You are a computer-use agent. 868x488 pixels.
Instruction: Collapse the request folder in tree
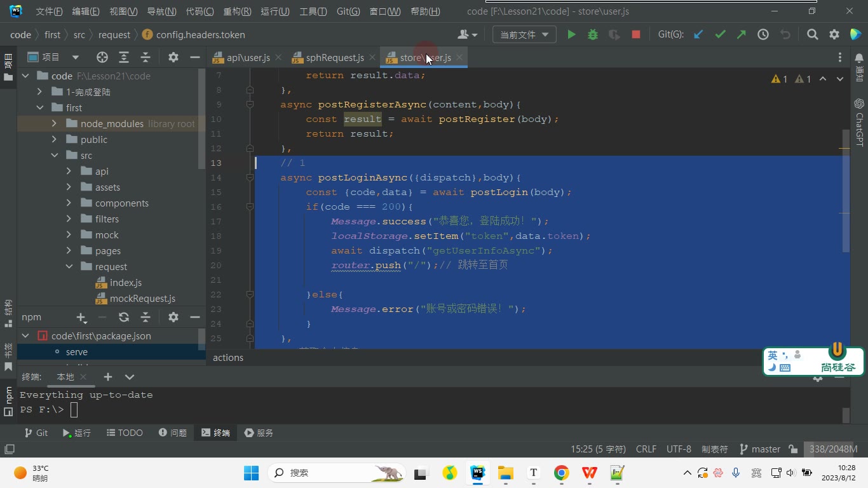69,267
